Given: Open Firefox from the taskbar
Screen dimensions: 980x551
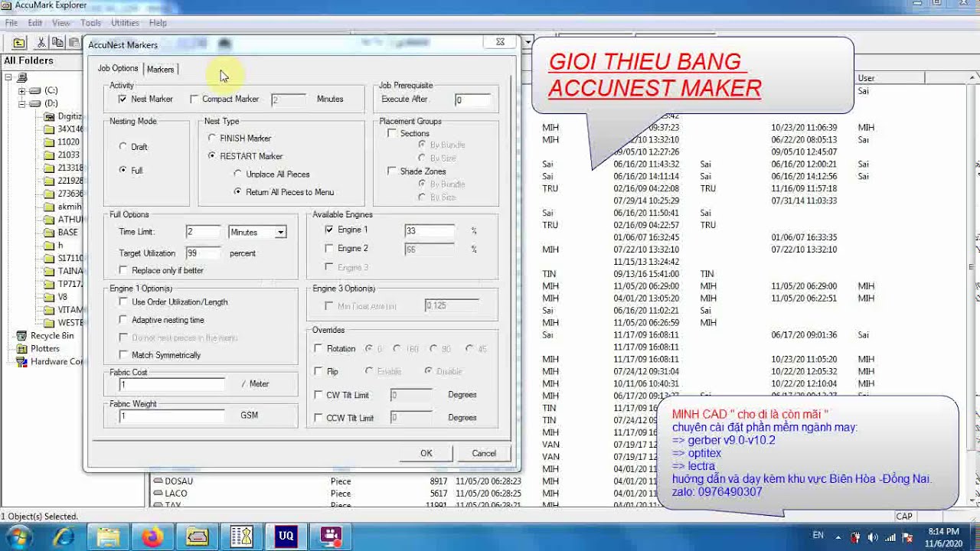Looking at the screenshot, I should (152, 536).
